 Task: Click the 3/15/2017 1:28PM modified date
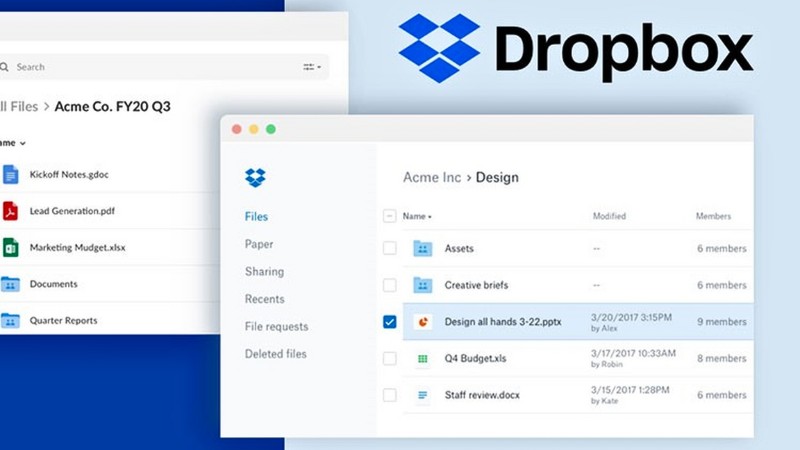(630, 390)
